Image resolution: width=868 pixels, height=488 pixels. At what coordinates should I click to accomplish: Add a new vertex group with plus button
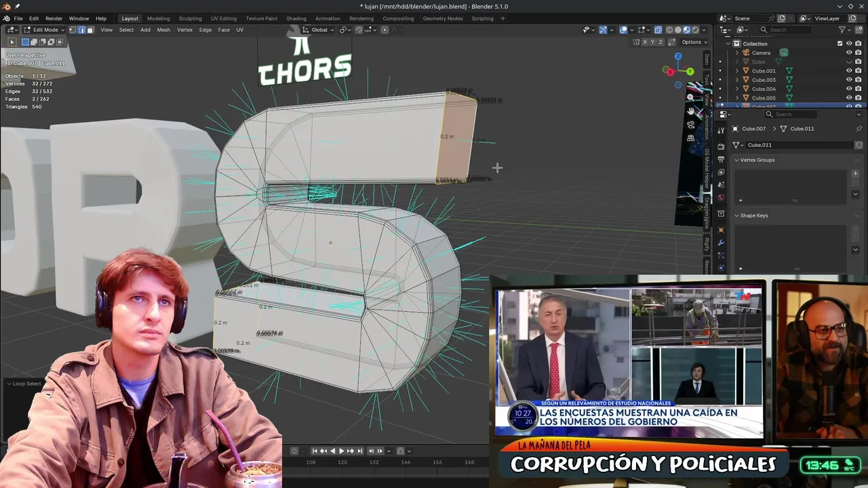pos(855,174)
